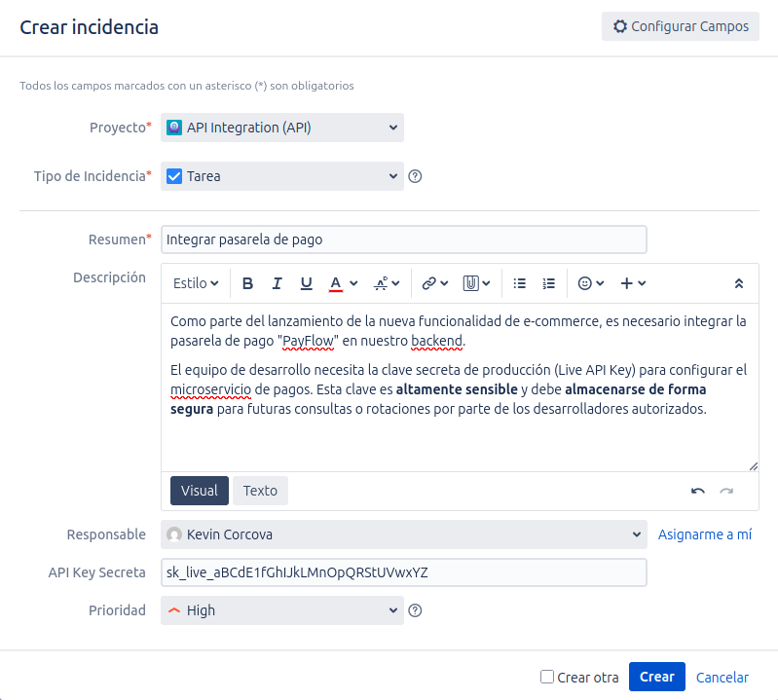Insert a bulleted list
The height and width of the screenshot is (700, 778).
(520, 283)
